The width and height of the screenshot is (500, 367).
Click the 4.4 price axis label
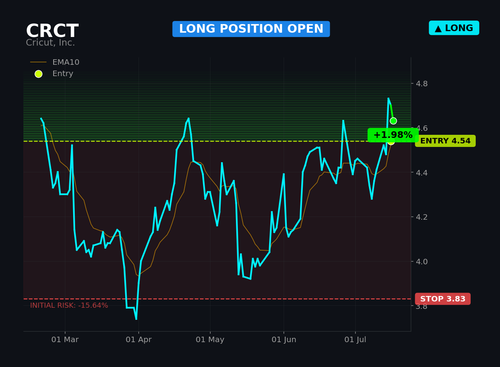click(422, 173)
